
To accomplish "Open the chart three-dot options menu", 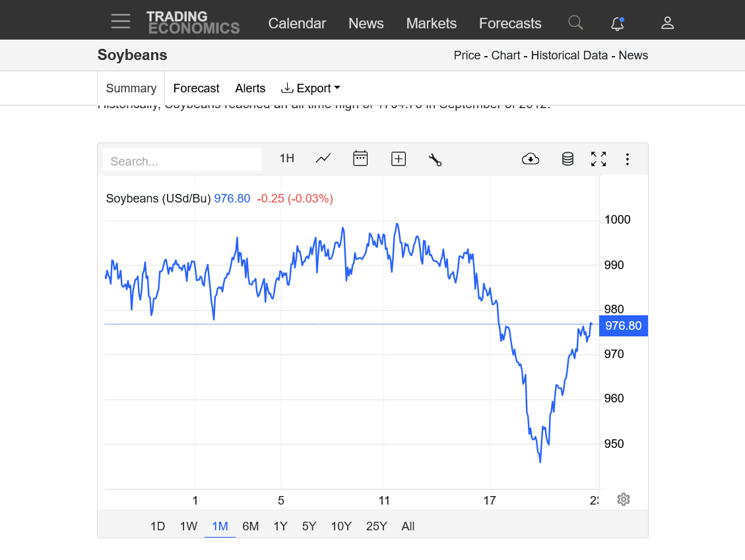I will 628,159.
